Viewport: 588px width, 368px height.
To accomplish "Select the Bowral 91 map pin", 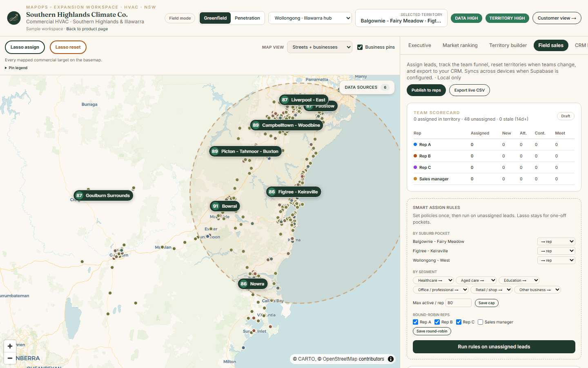I will tap(225, 206).
